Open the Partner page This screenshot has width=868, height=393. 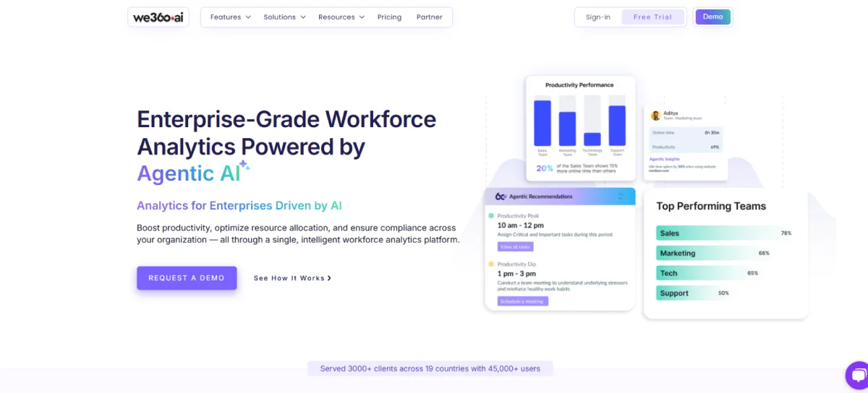pos(430,17)
